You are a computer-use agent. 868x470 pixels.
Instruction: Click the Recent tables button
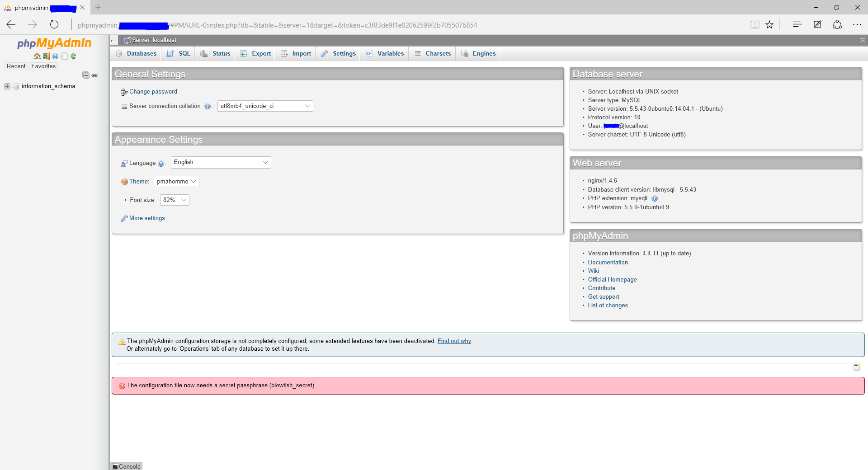(x=16, y=66)
